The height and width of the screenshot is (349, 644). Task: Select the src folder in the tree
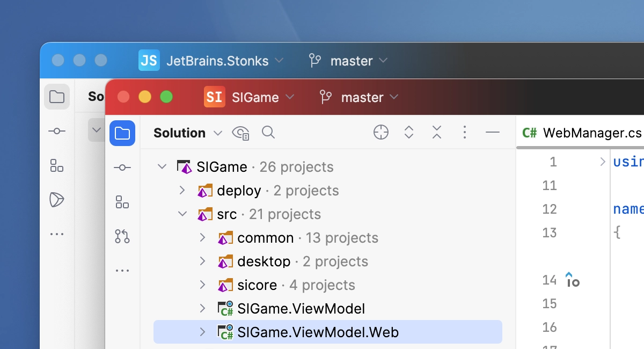328,214
